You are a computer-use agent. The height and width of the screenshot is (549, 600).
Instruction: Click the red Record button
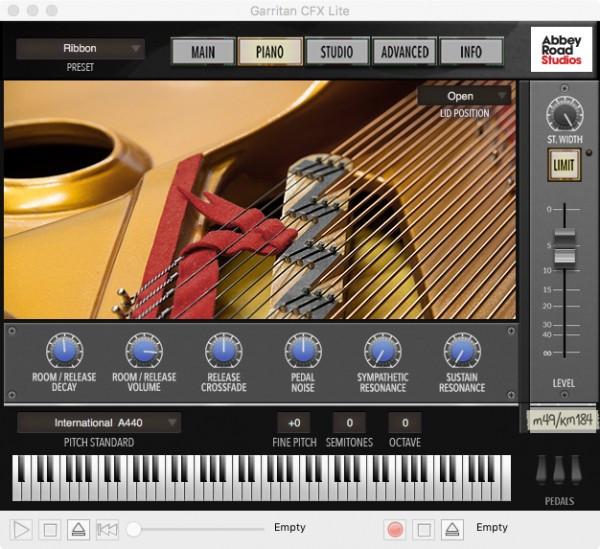[x=395, y=530]
